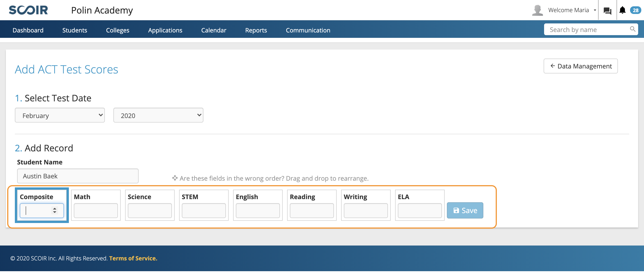Click the Math score input
Screen dimensions: 644x273
pyautogui.click(x=95, y=211)
